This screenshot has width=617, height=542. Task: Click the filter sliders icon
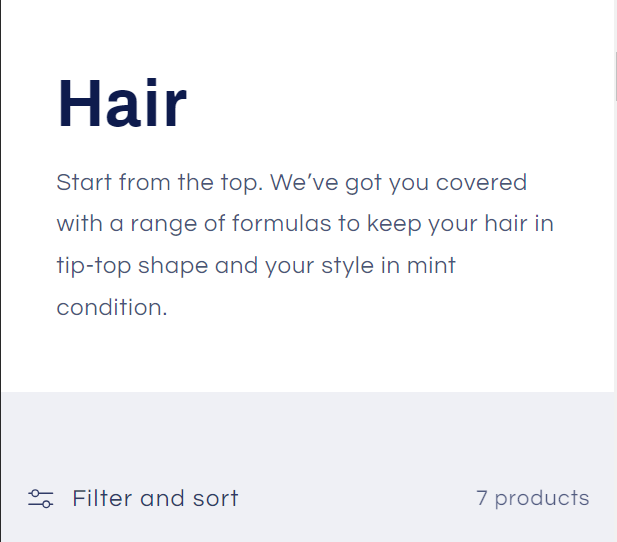point(40,499)
